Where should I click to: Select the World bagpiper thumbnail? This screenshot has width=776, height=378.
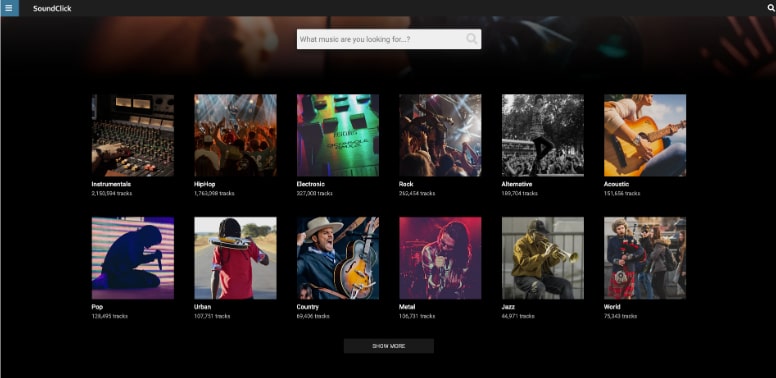tap(645, 258)
